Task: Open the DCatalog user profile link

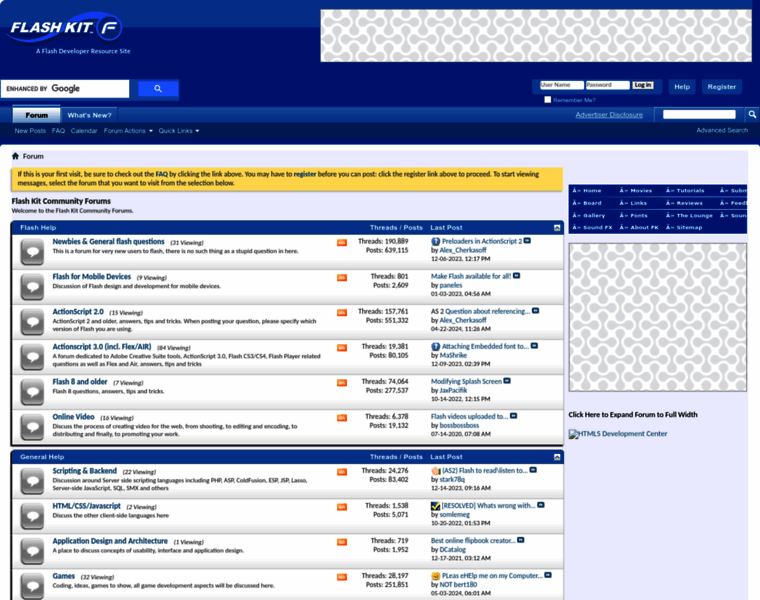Action: click(x=453, y=550)
